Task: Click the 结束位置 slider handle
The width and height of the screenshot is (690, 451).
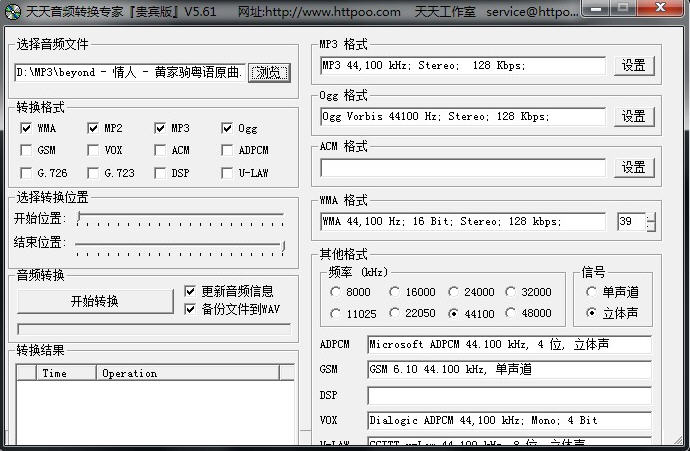Action: [x=283, y=244]
